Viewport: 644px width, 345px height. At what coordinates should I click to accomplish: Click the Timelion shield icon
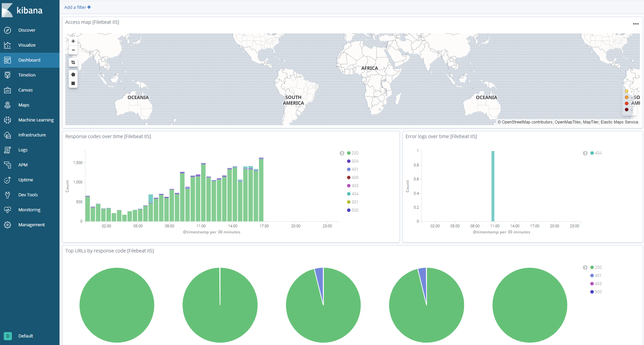coord(7,75)
